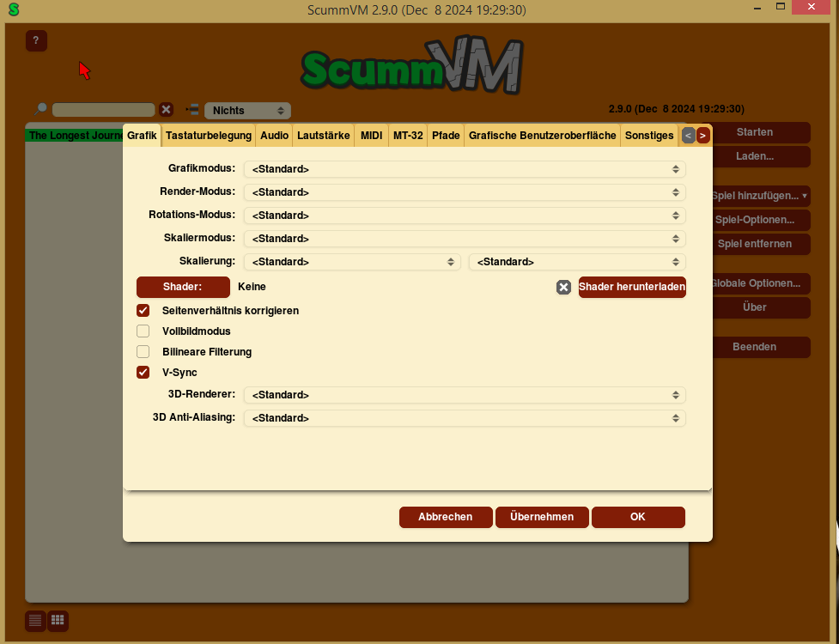Toggle Seitenverhältnis korrigieren checkbox
The height and width of the screenshot is (644, 839).
(143, 311)
